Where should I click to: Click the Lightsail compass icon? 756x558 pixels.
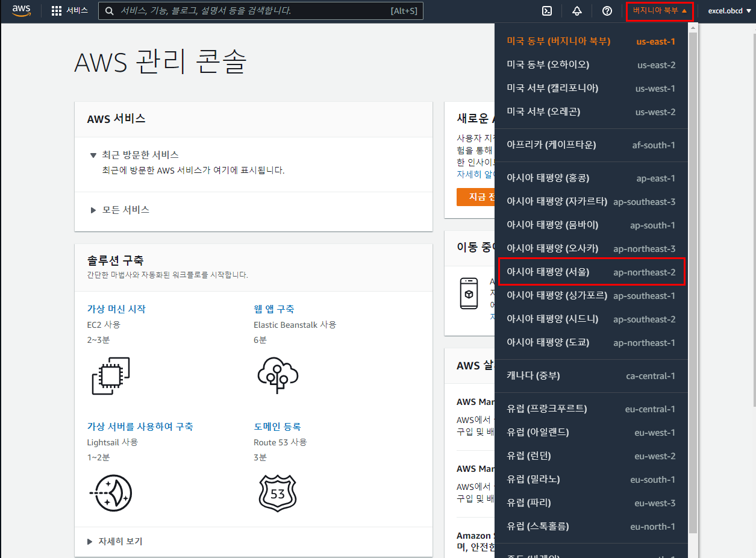(111, 493)
